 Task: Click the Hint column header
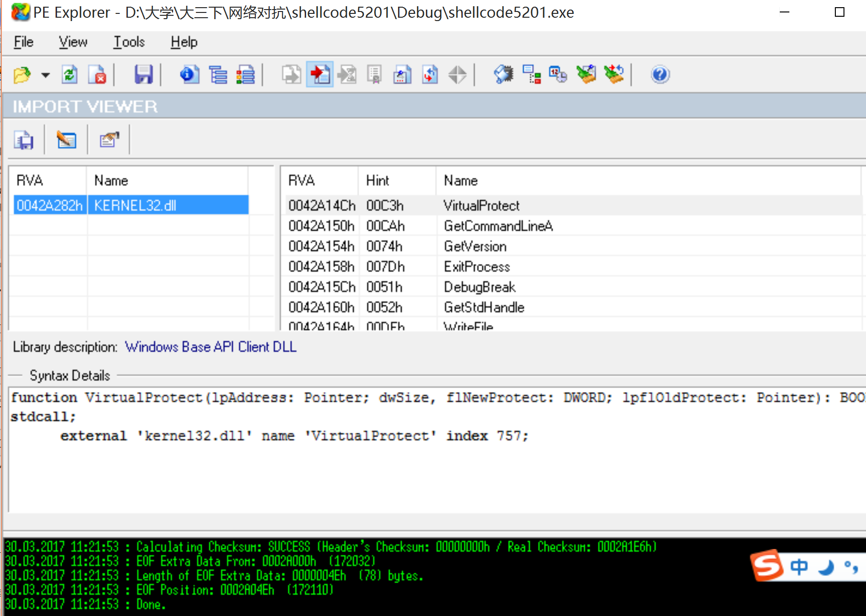pos(397,180)
